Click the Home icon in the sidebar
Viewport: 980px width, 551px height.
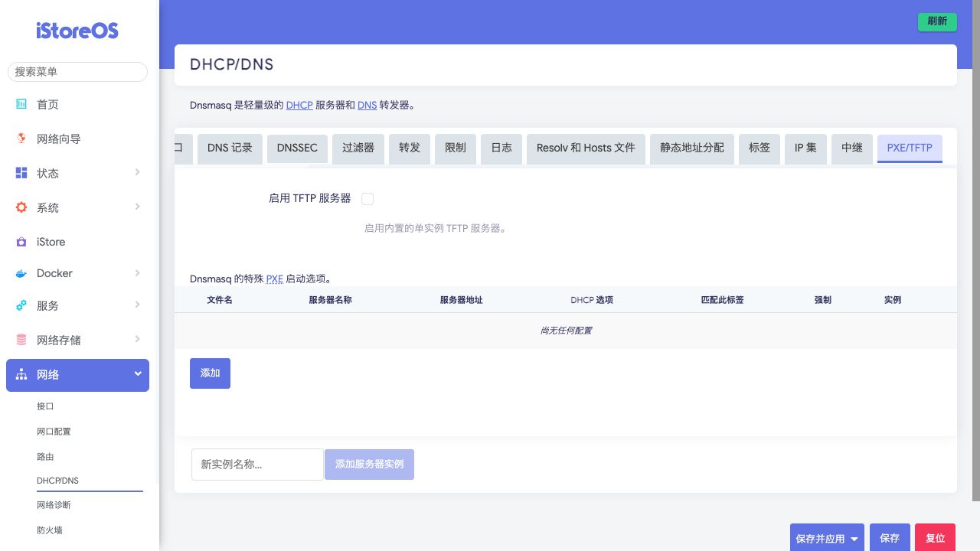[x=21, y=104]
